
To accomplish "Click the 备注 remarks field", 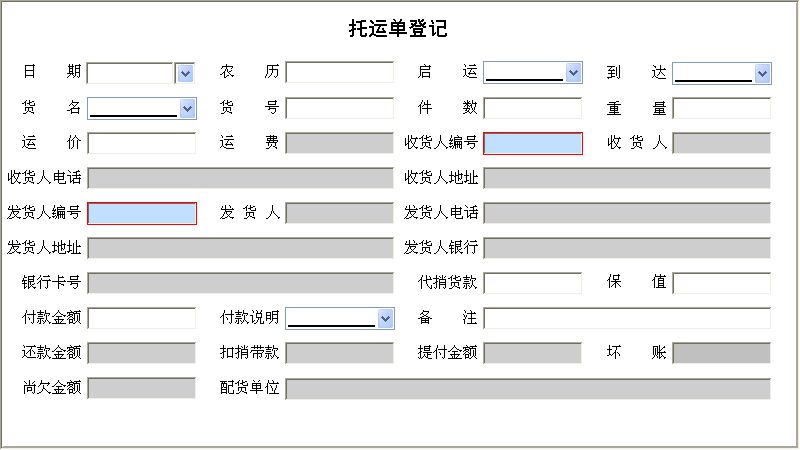I will point(627,318).
